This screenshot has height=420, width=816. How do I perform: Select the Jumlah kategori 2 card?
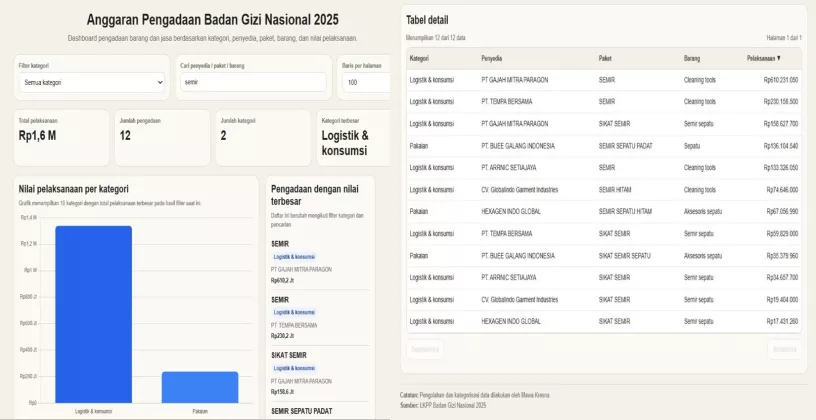coord(263,137)
